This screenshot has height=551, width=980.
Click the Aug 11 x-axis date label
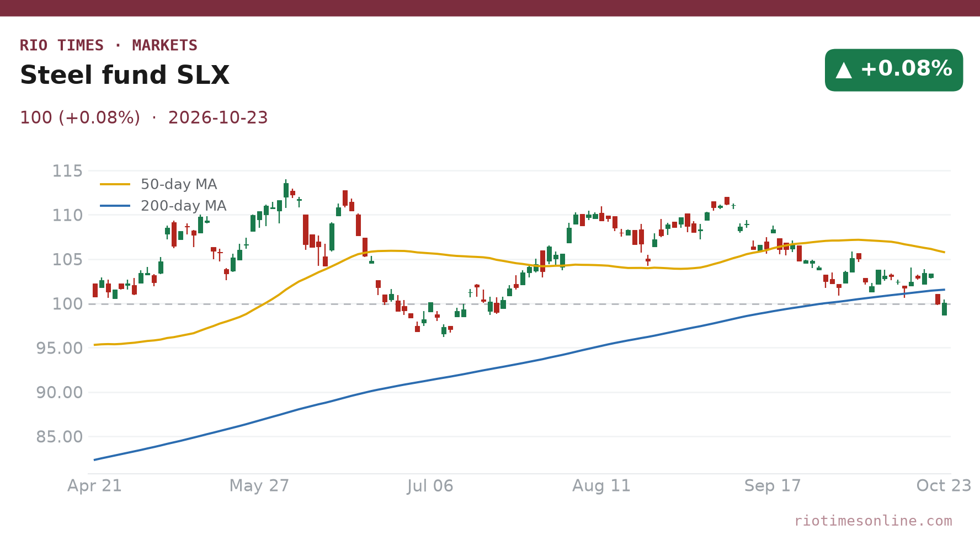[601, 486]
